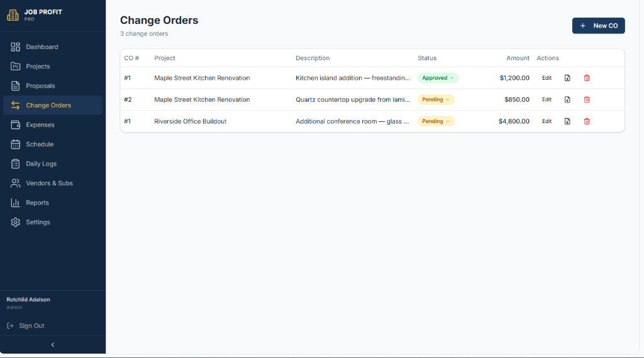The width and height of the screenshot is (644, 358).
Task: Click the Quartz countertop upgrade description
Action: coord(353,100)
